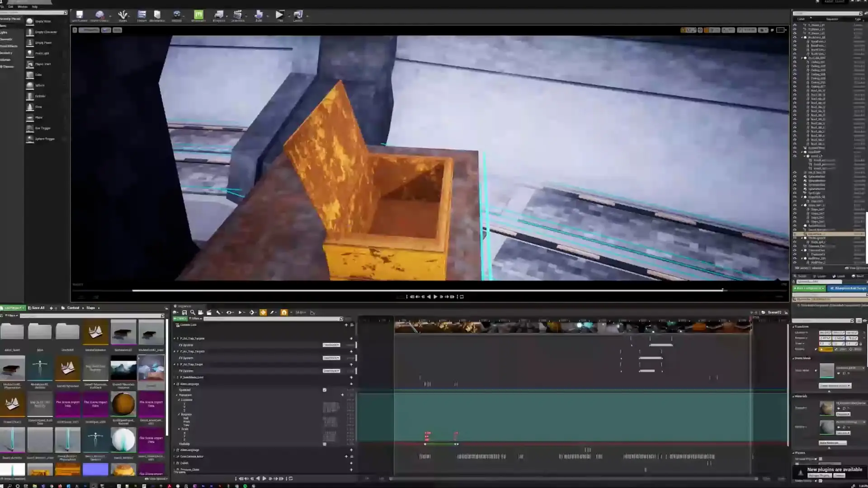Open the Cinematics toolbar menu

click(x=237, y=15)
